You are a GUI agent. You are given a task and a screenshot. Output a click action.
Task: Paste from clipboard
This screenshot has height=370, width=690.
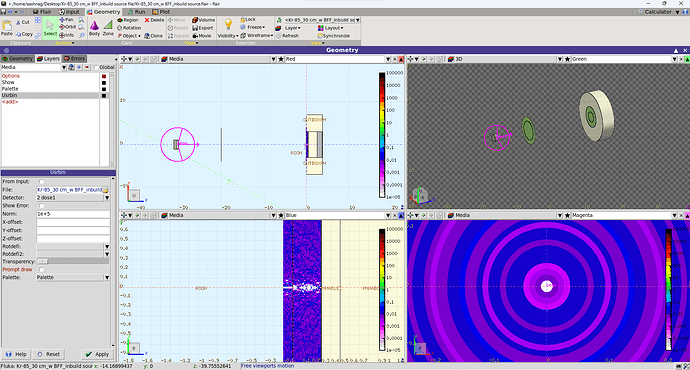click(x=7, y=28)
